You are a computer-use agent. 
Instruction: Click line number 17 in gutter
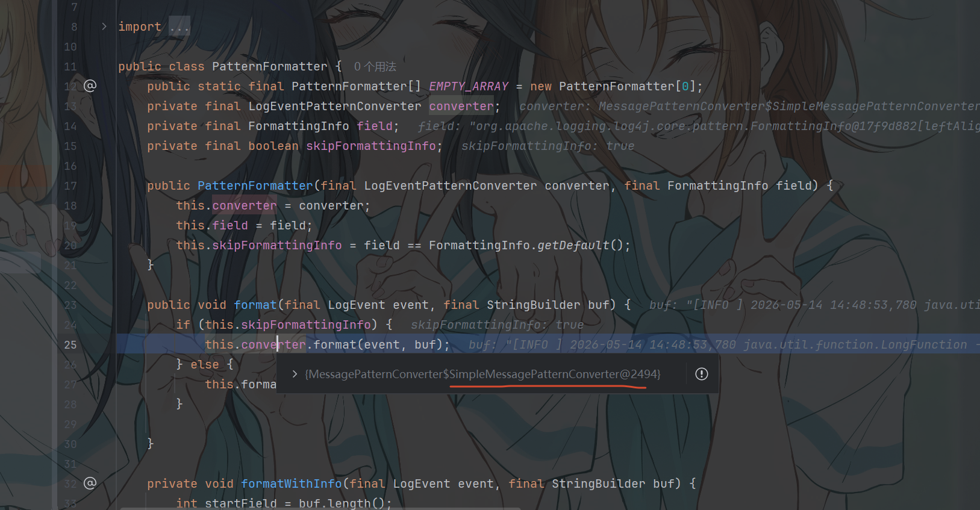coord(70,185)
